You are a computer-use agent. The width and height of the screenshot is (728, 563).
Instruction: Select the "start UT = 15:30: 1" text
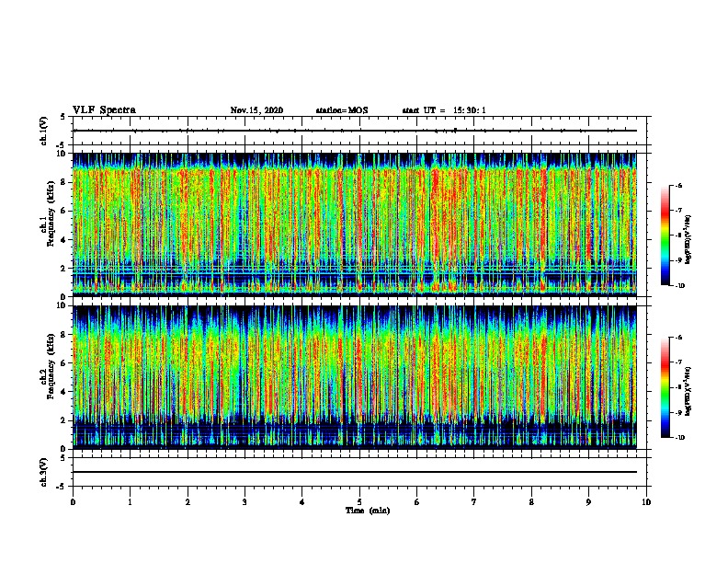pos(444,110)
